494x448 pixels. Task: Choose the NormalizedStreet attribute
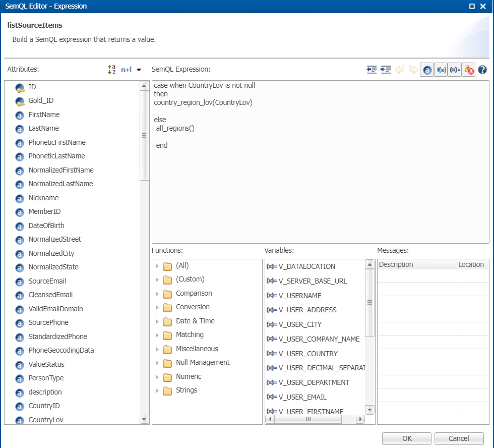pyautogui.click(x=54, y=240)
